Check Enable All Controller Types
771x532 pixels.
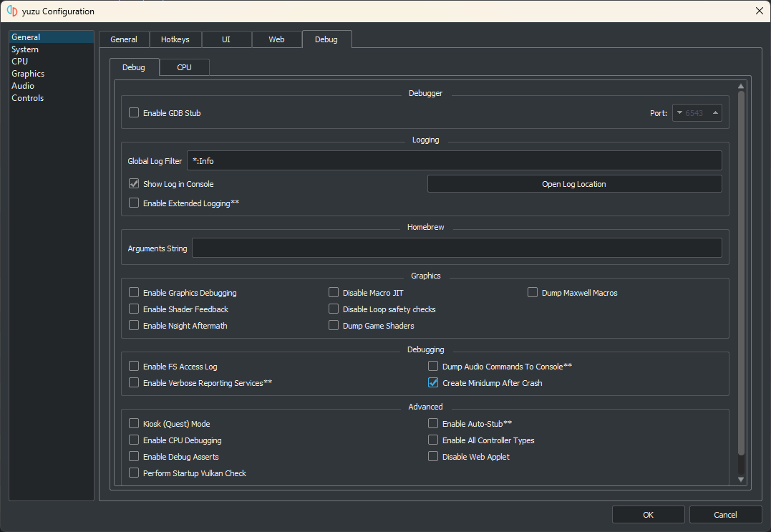point(433,440)
